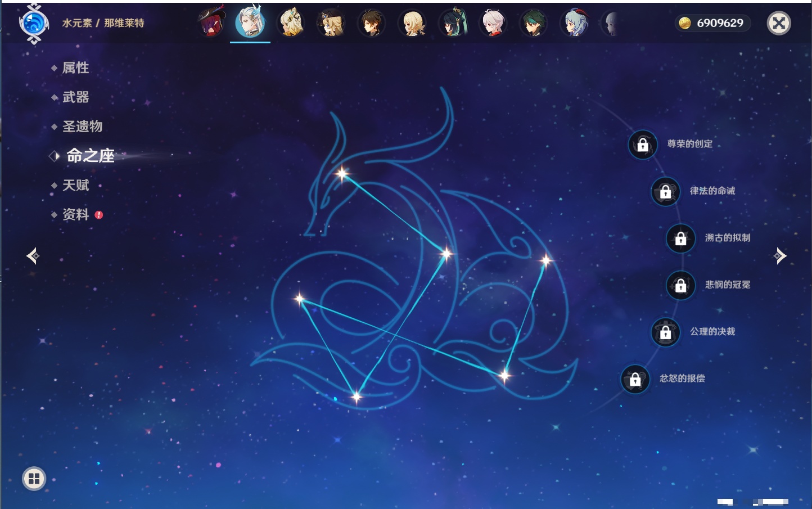Tap the locked 忿怒的报偿 constellation node
Viewport: 812px width, 509px height.
pyautogui.click(x=635, y=379)
